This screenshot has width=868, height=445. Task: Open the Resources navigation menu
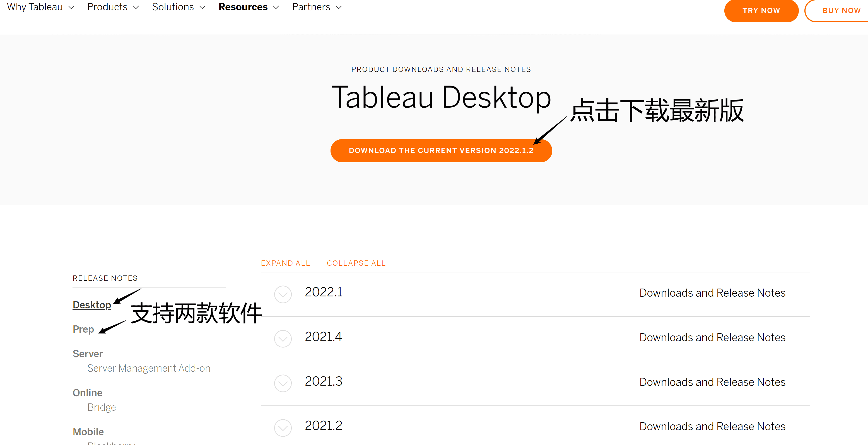click(248, 7)
